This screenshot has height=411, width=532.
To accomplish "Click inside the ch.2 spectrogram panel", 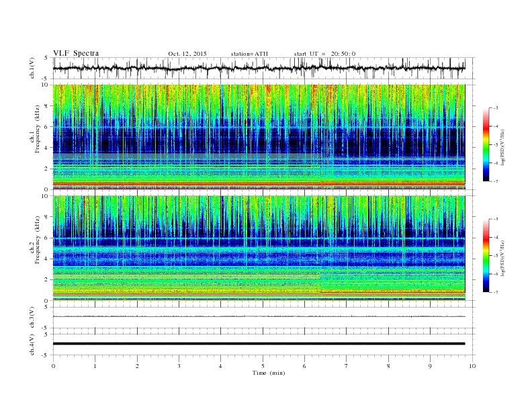I will (x=259, y=248).
